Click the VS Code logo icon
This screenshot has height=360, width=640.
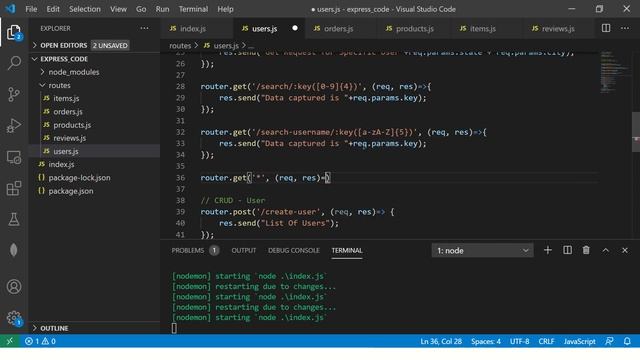10,9
